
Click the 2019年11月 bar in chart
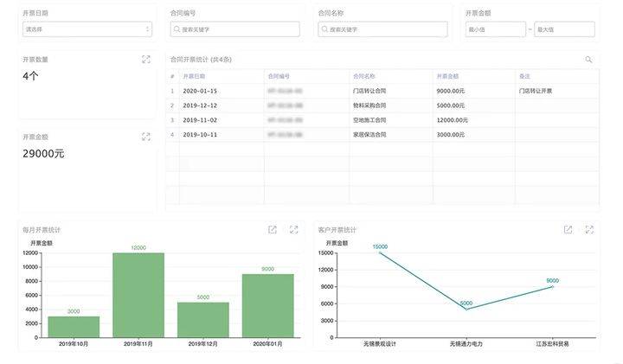[x=138, y=294]
